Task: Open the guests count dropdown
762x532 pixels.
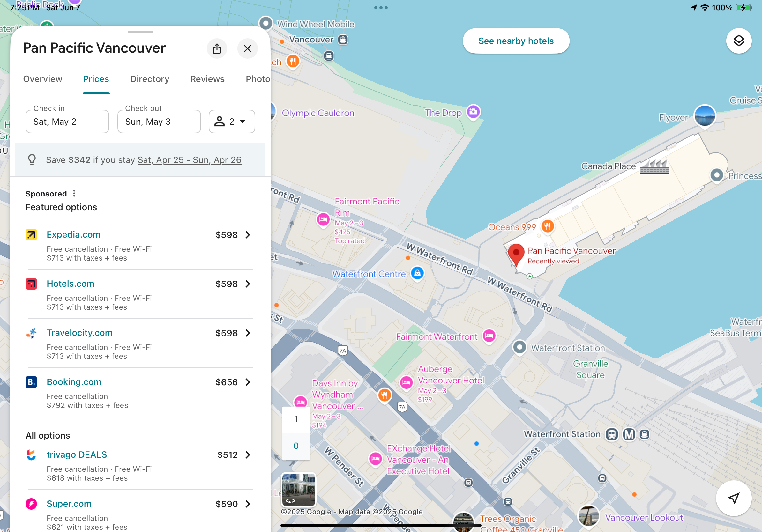Action: point(232,122)
